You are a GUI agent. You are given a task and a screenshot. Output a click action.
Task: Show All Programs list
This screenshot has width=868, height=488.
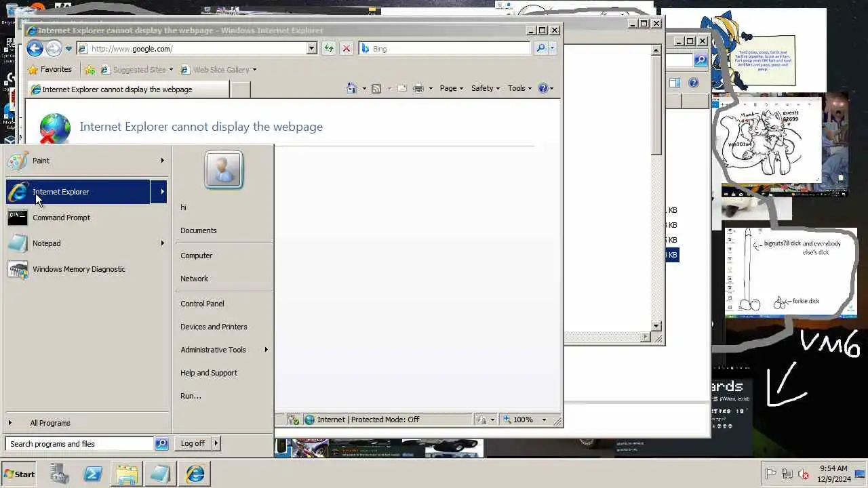pyautogui.click(x=87, y=423)
